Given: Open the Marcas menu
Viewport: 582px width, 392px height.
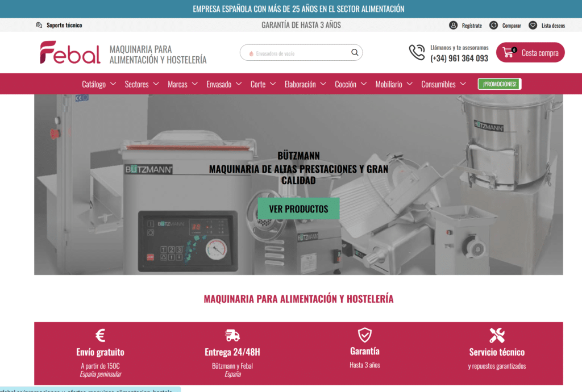Looking at the screenshot, I should (177, 84).
